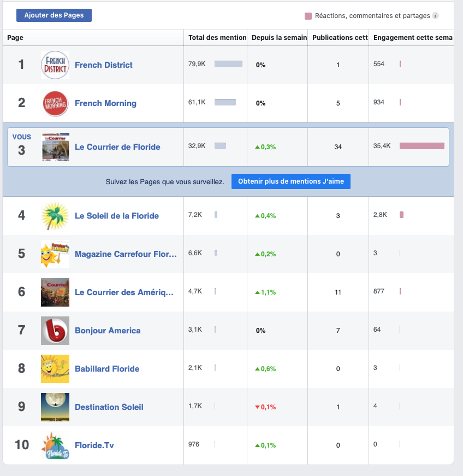Open the Babillard Floride page link
This screenshot has width=463, height=476.
[x=107, y=369]
